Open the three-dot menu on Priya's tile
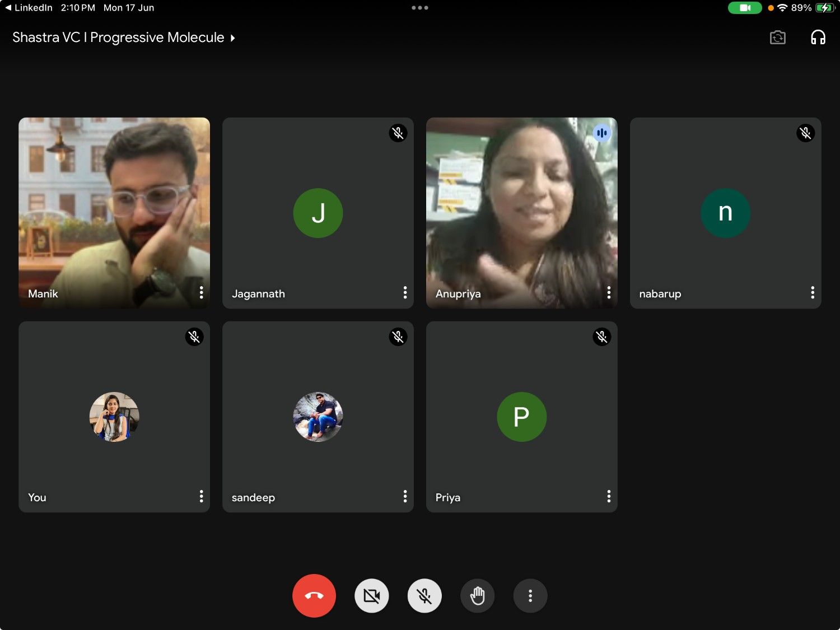The width and height of the screenshot is (840, 630). 609,496
